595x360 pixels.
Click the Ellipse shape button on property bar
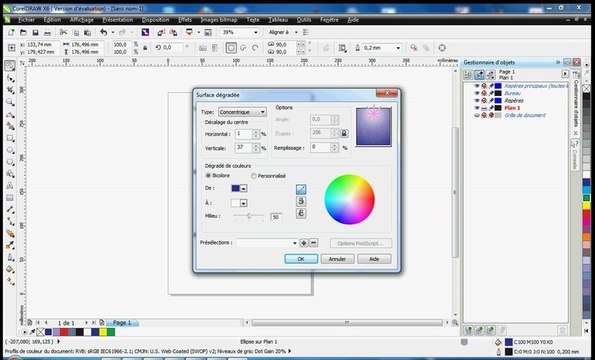pos(231,48)
